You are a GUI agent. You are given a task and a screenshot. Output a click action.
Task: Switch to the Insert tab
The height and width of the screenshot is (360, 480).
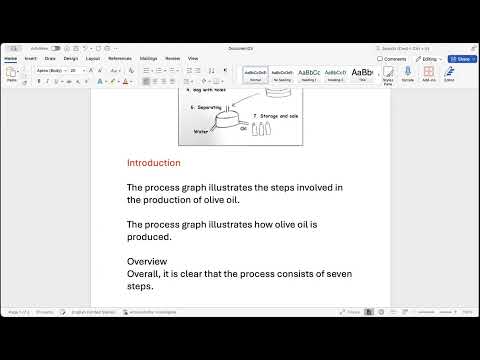click(x=30, y=59)
